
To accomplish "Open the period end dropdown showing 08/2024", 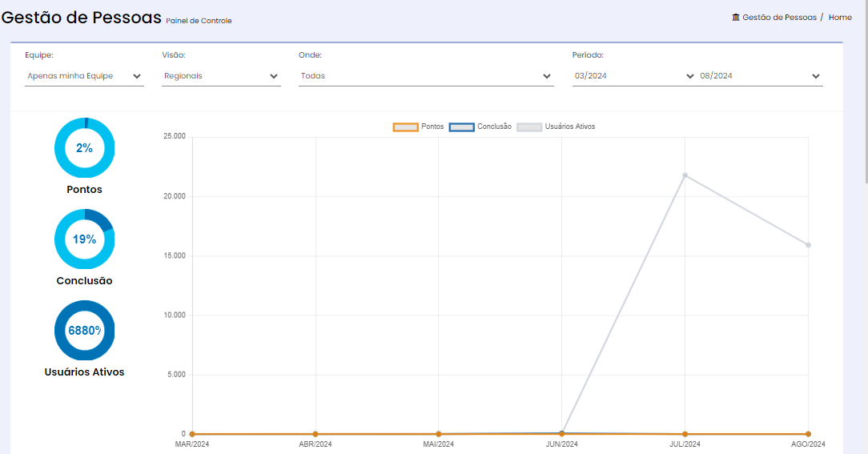I will (760, 76).
